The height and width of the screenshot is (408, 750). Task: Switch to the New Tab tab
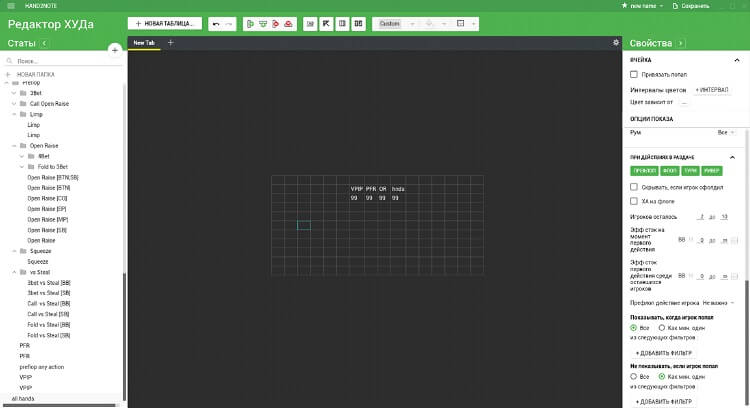point(146,43)
